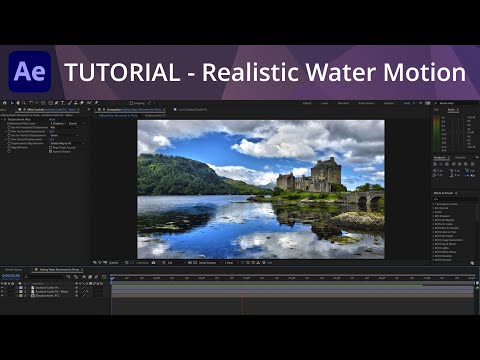The width and height of the screenshot is (480, 360).
Task: Select the Pen tool
Action: tap(57, 103)
